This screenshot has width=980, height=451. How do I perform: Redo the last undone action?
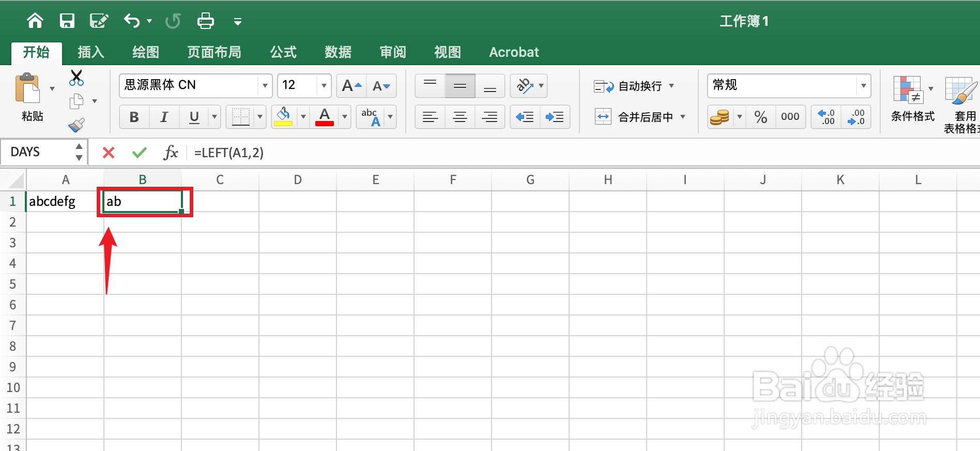pos(173,21)
